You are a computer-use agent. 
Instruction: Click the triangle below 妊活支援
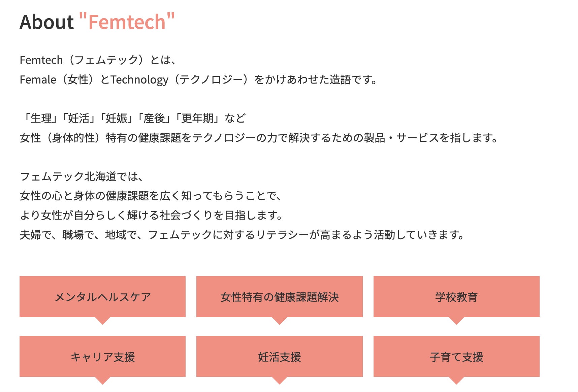coord(280,380)
